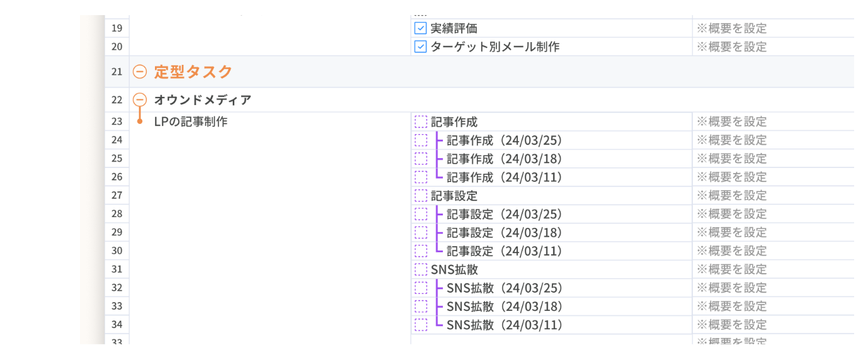Check the 記事作成 parent task box
Screen dimensions: 868x355
coord(421,121)
